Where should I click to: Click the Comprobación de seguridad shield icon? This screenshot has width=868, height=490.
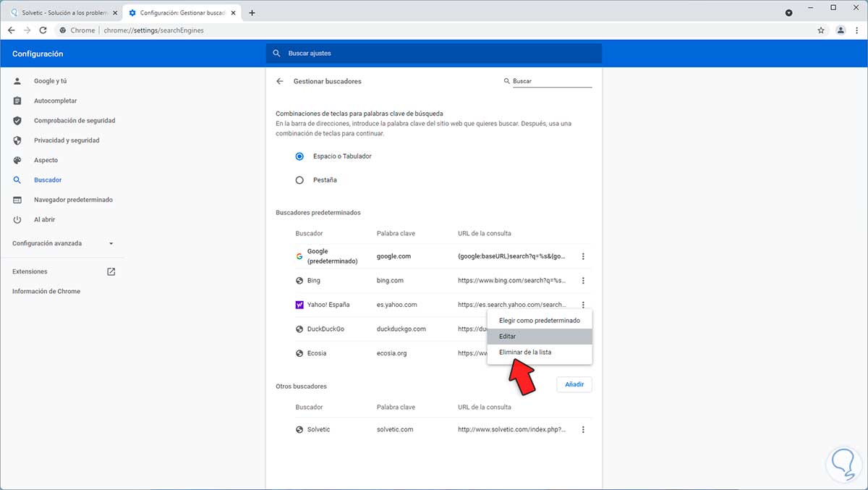tap(17, 120)
